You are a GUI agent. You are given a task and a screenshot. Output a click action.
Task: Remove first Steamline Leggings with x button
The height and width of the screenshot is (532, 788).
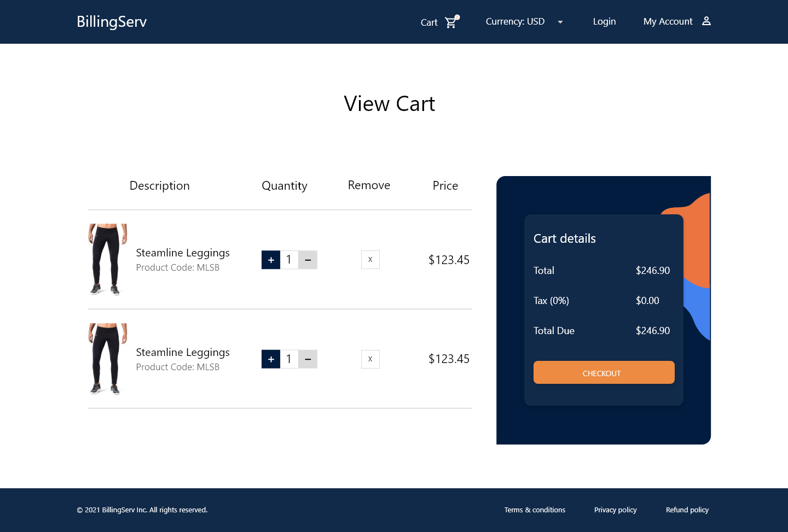click(370, 260)
